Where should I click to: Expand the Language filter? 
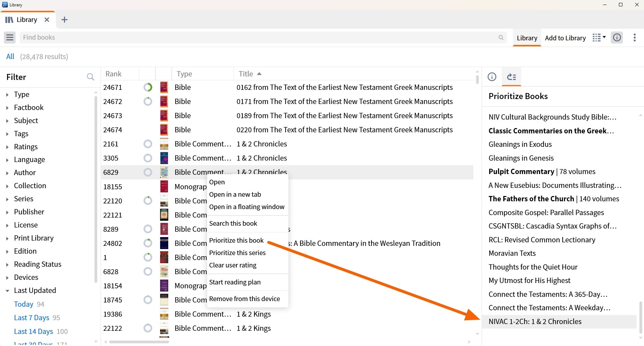coord(7,160)
